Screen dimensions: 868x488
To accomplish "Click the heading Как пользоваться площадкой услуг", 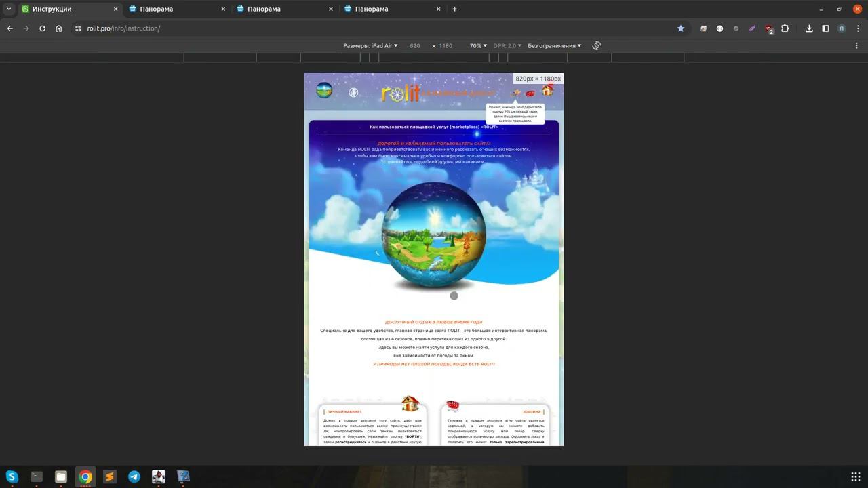I will point(434,127).
